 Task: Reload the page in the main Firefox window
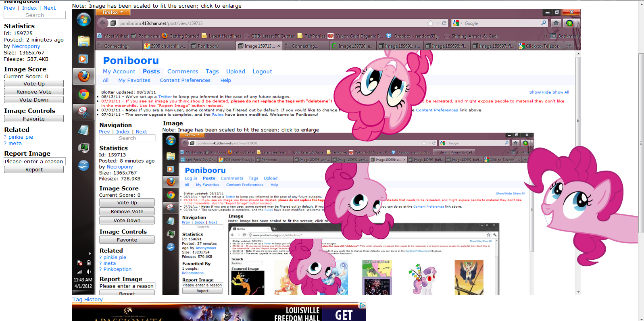coord(444,23)
